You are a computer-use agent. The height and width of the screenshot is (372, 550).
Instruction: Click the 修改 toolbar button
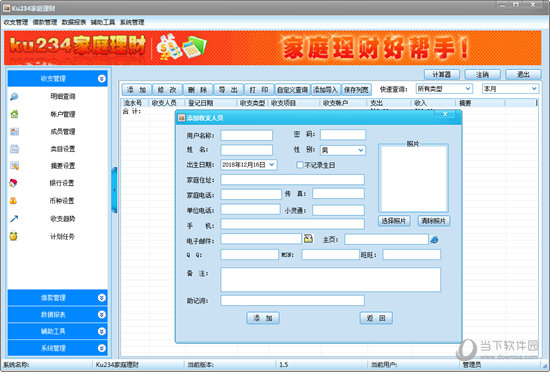167,90
